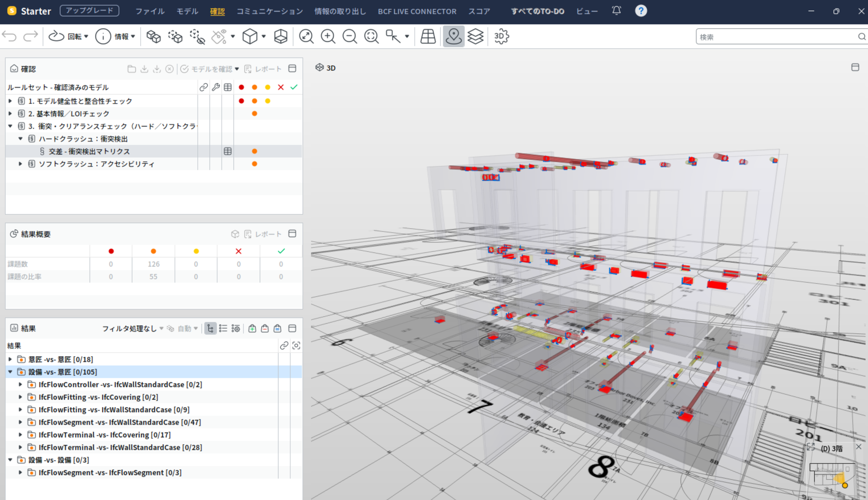868x500 pixels.
Task: Zoom out with the minus magnifier
Action: point(350,36)
